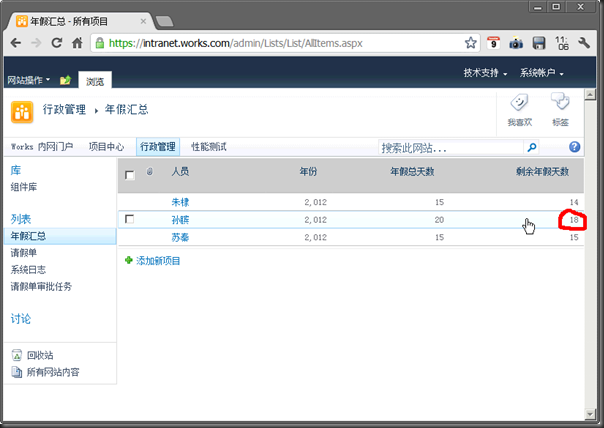
Task: Open the blue help question mark icon
Action: coord(574,147)
